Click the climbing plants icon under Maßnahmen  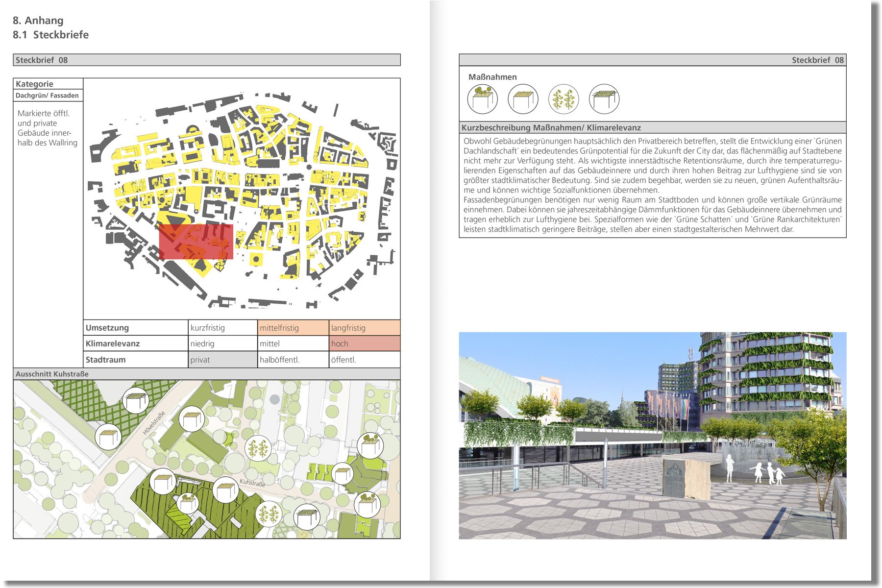(563, 99)
